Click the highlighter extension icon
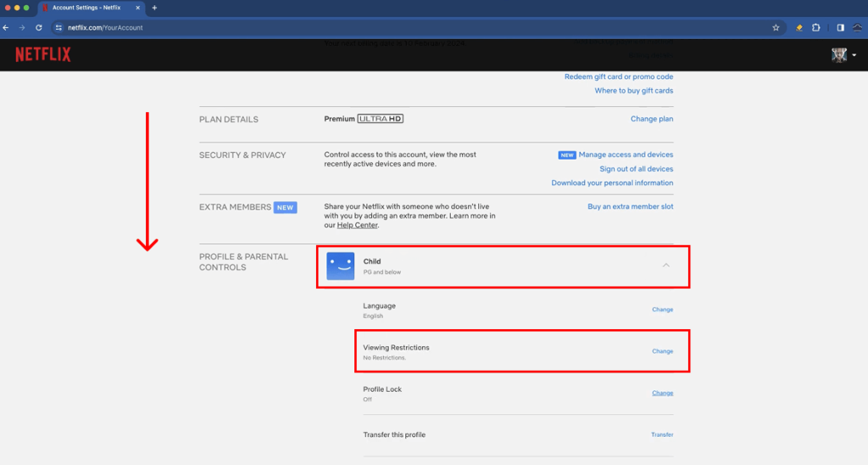The width and height of the screenshot is (868, 465). [x=799, y=28]
